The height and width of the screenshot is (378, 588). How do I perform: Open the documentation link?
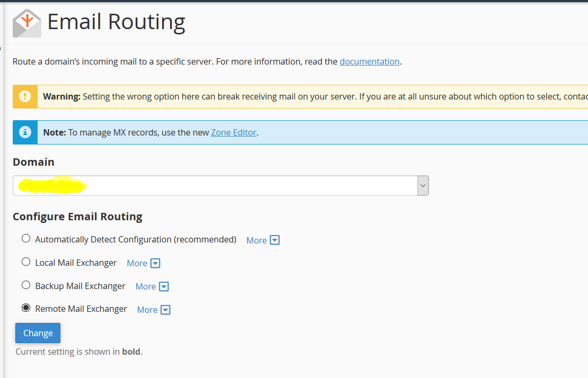pos(369,61)
